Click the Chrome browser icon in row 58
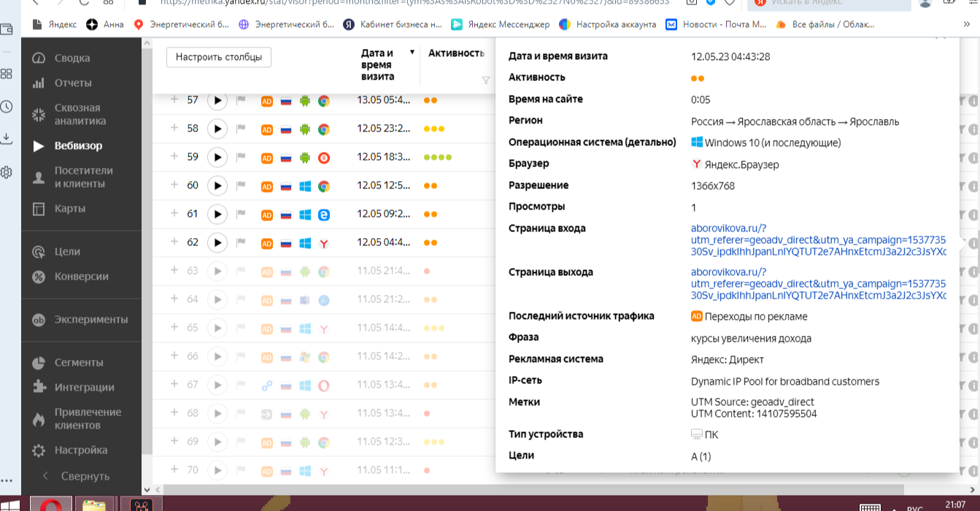The image size is (980, 511). point(323,129)
